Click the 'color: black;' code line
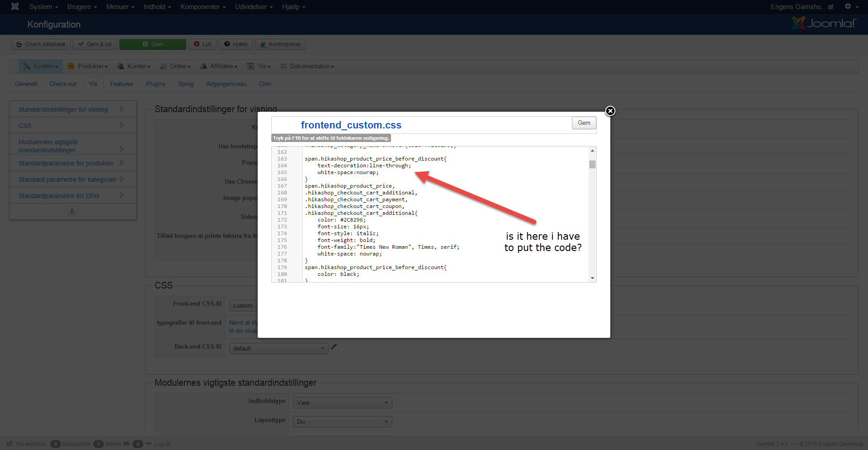 (x=339, y=274)
